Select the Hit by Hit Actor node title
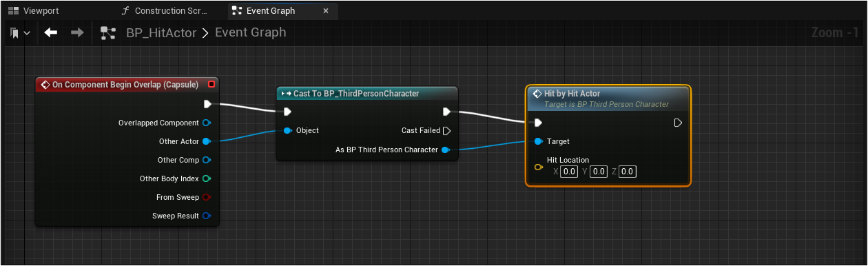868x266 pixels. pyautogui.click(x=572, y=93)
